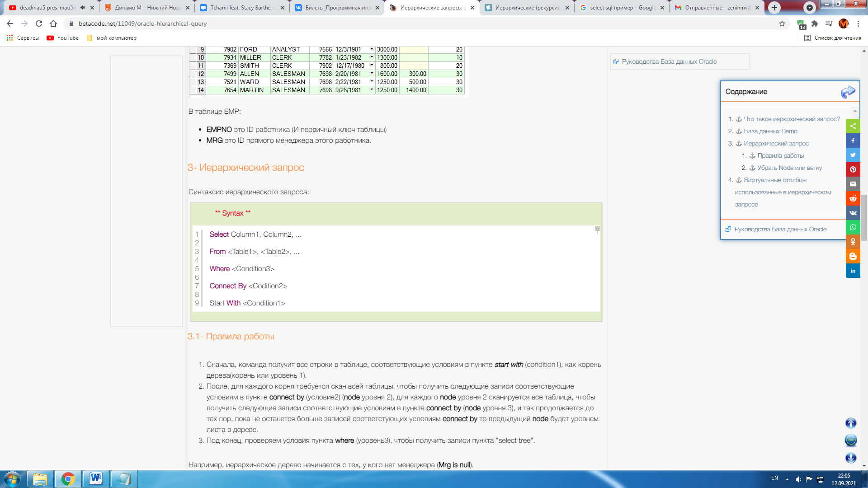
Task: Bookmark this page with the star icon
Action: coord(782,23)
